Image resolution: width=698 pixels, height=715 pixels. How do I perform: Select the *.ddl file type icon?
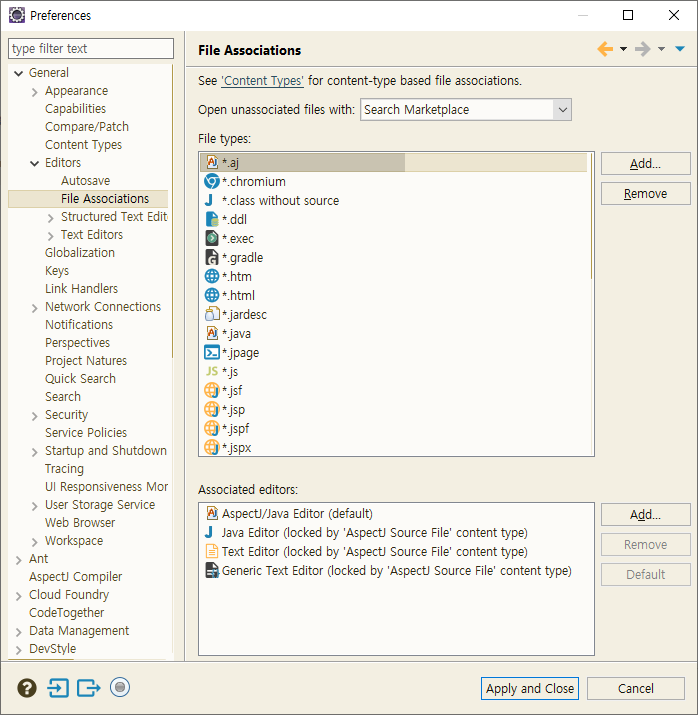[212, 219]
